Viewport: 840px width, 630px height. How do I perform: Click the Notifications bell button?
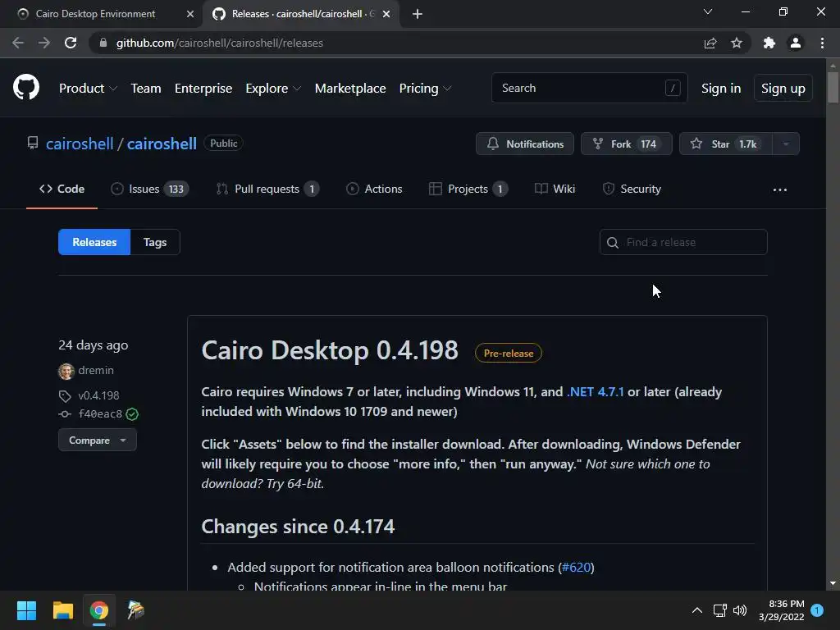[524, 144]
